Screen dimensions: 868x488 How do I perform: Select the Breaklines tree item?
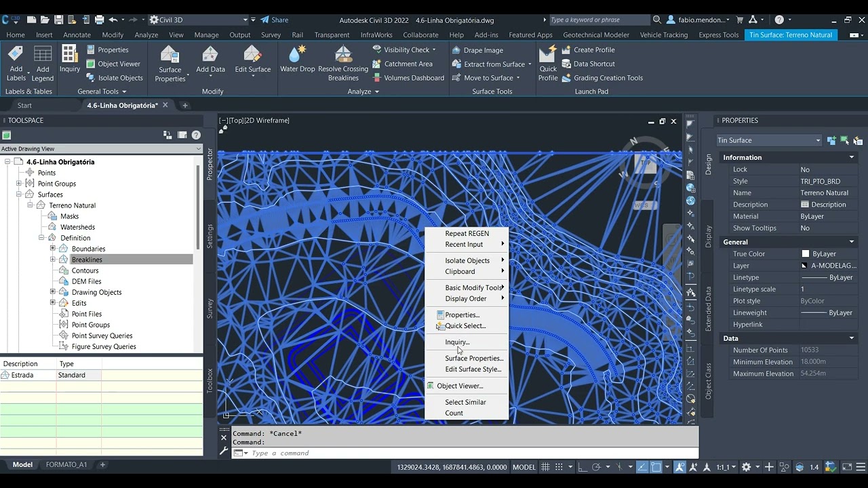pos(87,260)
